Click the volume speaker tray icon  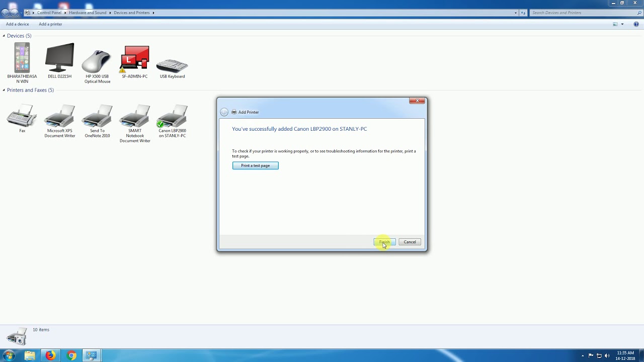coord(607,355)
